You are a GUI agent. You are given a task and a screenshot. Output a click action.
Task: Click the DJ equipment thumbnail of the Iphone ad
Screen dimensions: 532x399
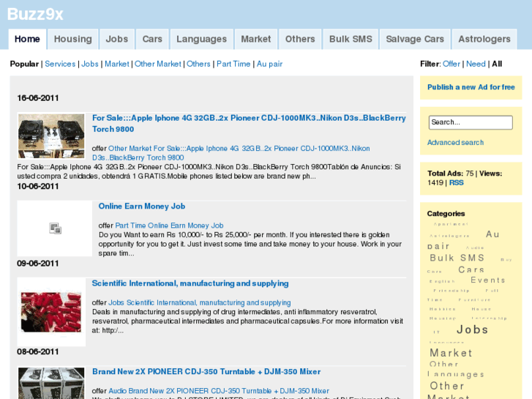(51, 136)
